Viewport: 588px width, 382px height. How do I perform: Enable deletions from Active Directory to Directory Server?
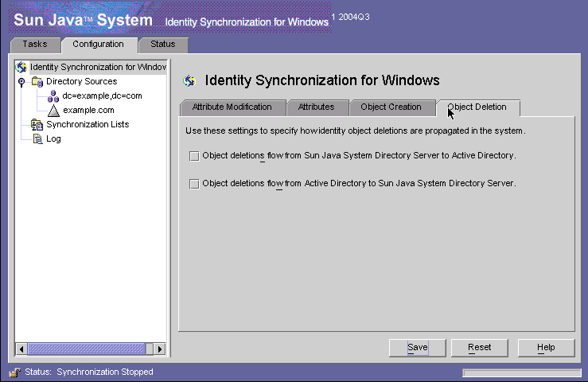(194, 184)
